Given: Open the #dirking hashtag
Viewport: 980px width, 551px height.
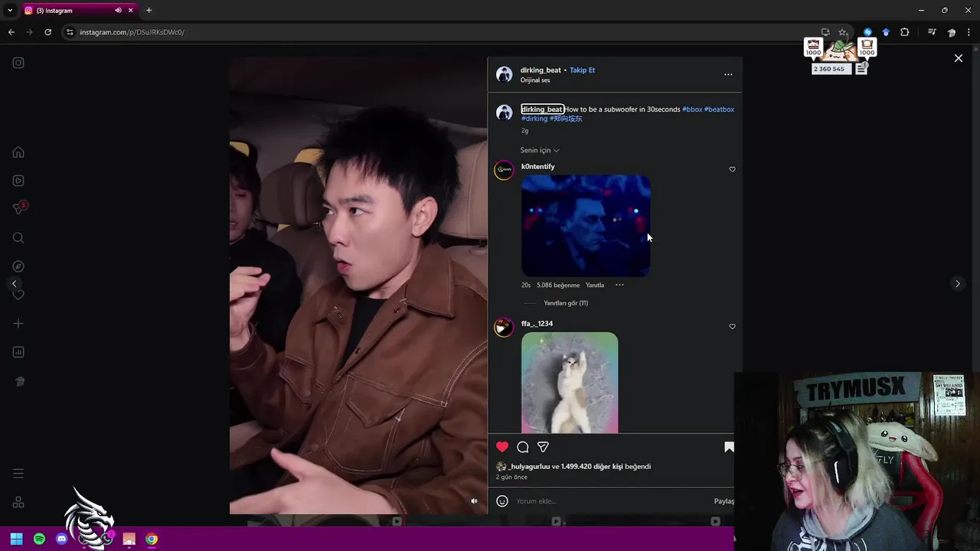Looking at the screenshot, I should click(534, 119).
